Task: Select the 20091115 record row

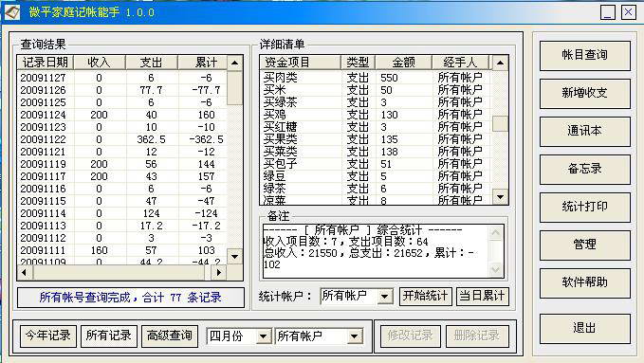Action: pos(122,201)
